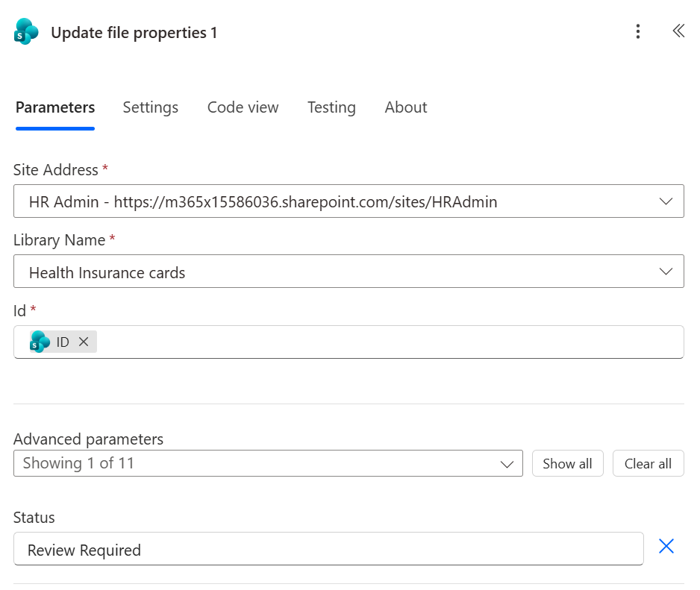Click into the Id input field
This screenshot has width=700, height=590.
(349, 342)
